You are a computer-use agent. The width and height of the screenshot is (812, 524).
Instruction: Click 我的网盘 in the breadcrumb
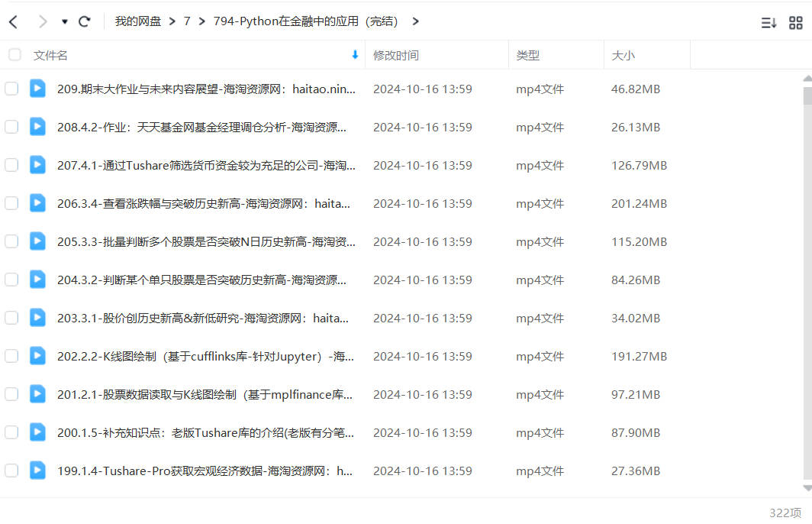[x=137, y=21]
